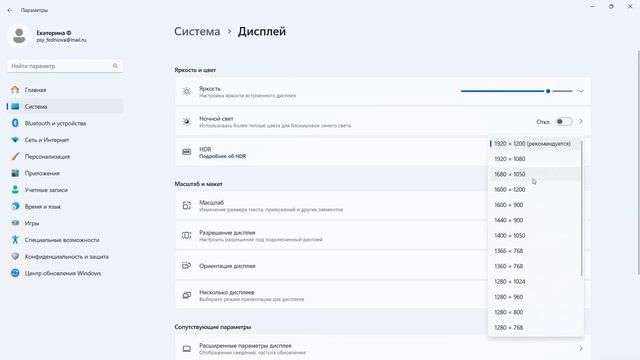Go to Приложения section

point(65,173)
